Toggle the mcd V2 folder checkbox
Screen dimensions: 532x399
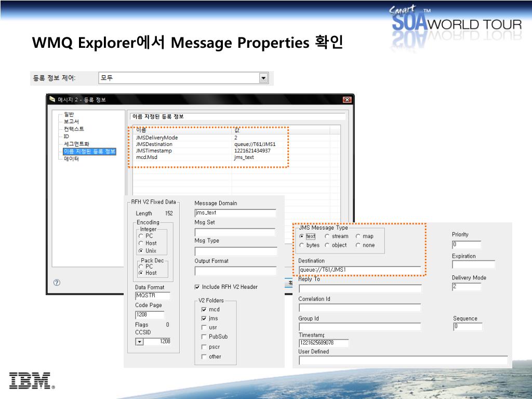pos(204,310)
